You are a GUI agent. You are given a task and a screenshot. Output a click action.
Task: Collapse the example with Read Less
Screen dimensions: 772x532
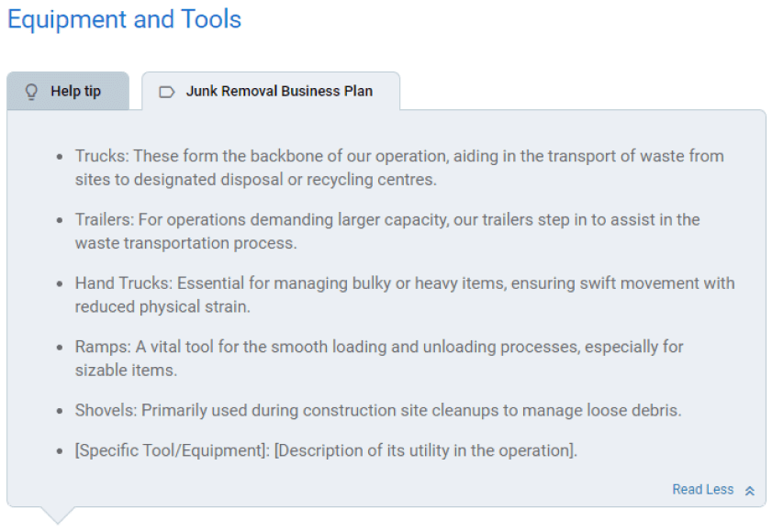pyautogui.click(x=703, y=489)
